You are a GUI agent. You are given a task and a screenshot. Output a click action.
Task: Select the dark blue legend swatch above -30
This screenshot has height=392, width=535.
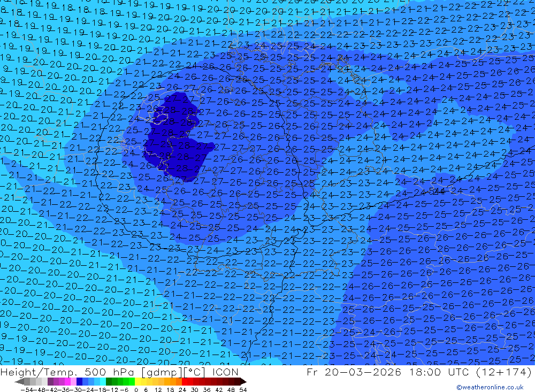[79, 382]
